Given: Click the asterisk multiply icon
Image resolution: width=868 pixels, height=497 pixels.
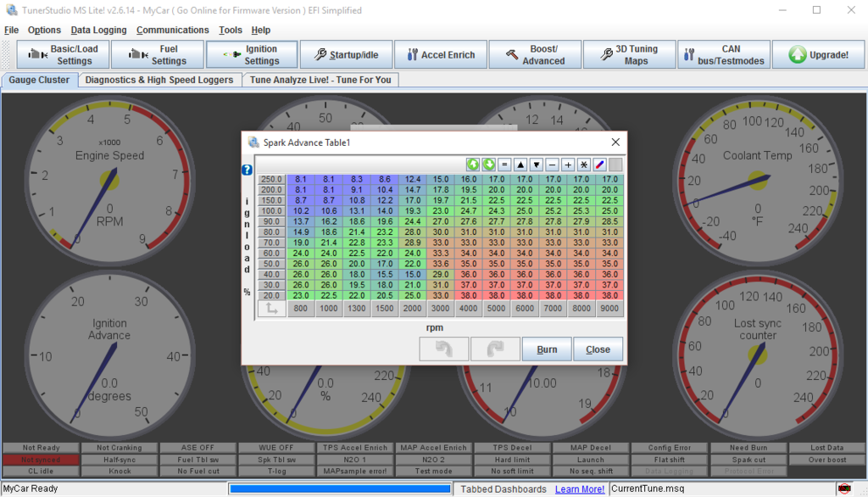Looking at the screenshot, I should pos(583,165).
